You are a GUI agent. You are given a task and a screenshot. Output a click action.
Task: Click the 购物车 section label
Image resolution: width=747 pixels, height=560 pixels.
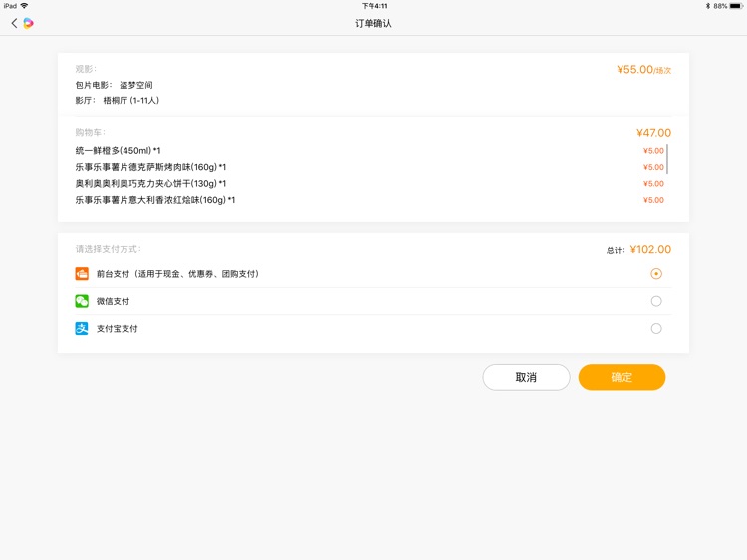pyautogui.click(x=90, y=132)
